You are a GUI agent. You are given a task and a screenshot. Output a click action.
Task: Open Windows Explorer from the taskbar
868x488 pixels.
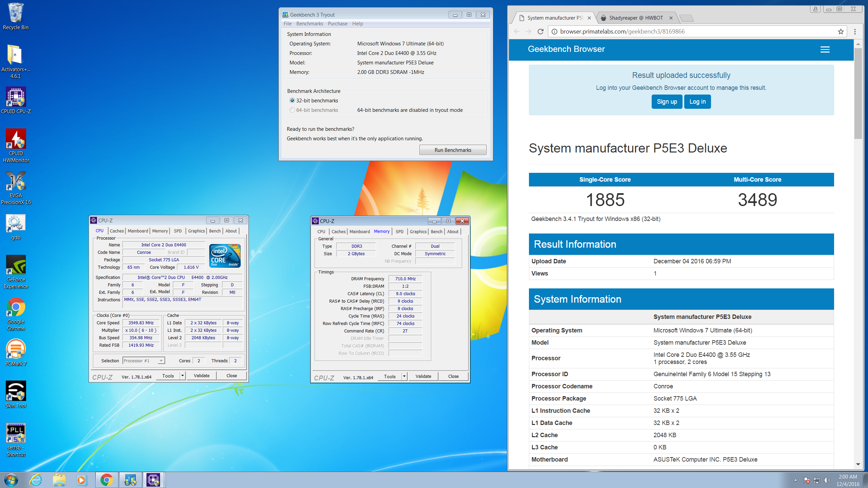59,480
